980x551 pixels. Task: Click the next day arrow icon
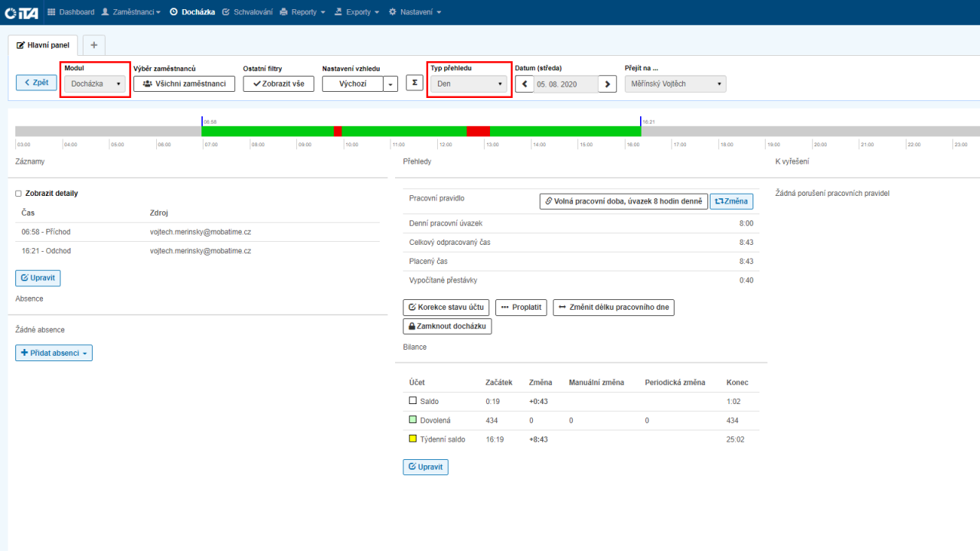[607, 84]
